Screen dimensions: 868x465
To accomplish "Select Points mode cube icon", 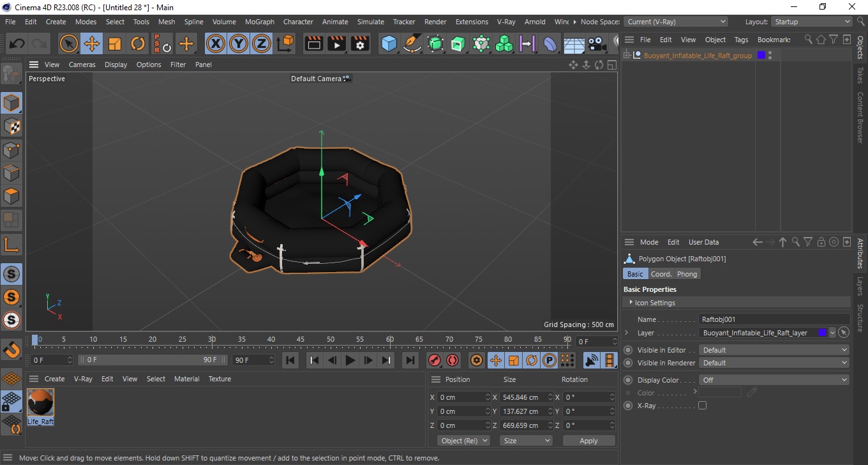I will pos(11,150).
